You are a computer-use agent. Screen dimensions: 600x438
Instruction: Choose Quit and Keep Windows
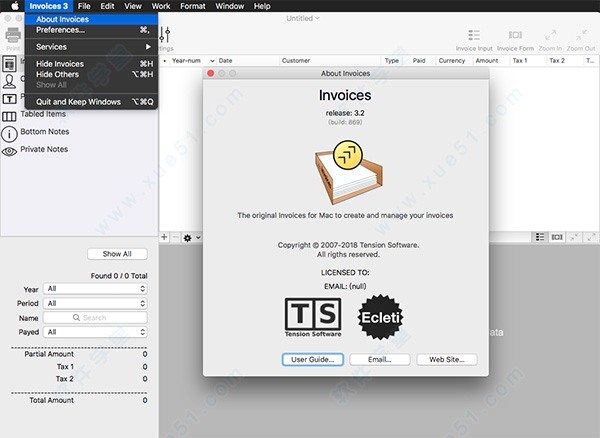point(91,102)
